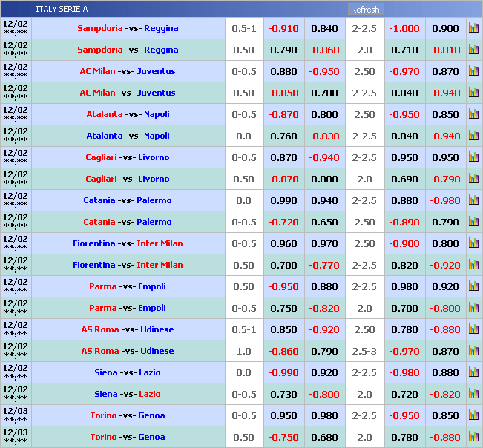Click the 0.990 odds in Catania-Palermo row
The height and width of the screenshot is (448, 483).
(283, 200)
